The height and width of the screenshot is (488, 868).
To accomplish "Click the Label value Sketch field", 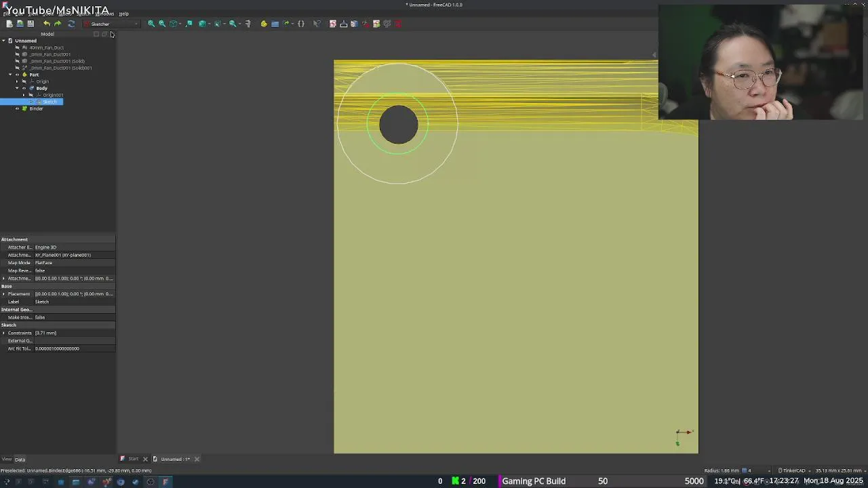I will (x=75, y=302).
